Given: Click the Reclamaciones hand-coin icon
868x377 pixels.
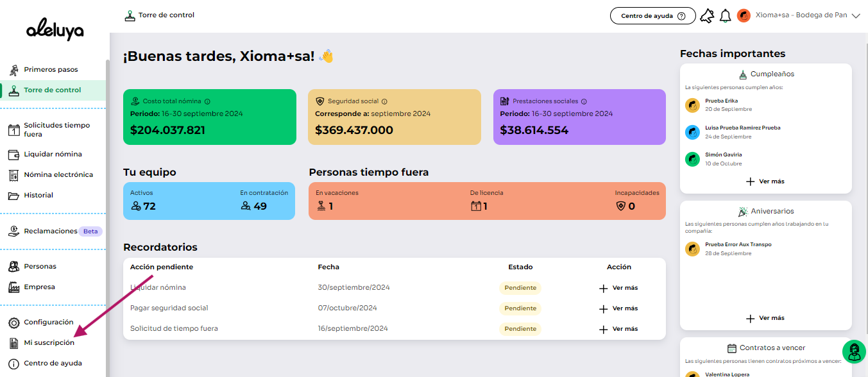Looking at the screenshot, I should click(13, 231).
